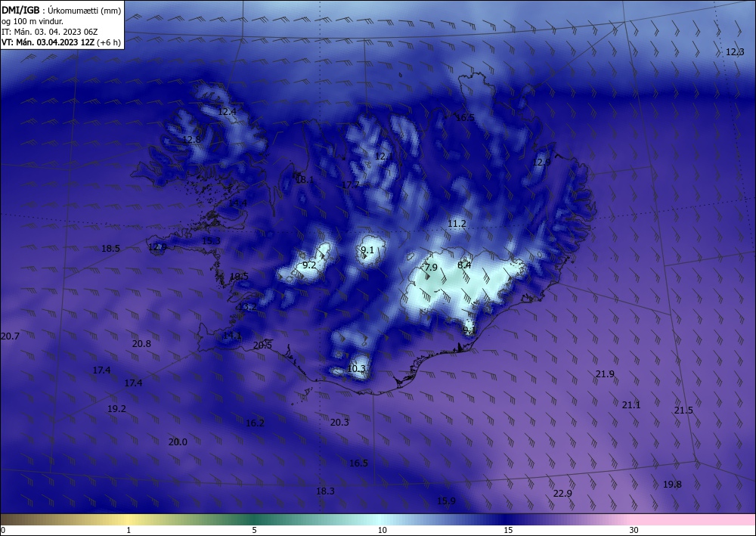Image resolution: width=756 pixels, height=536 pixels.
Task: Click the map value 18.5
Action: (110, 249)
